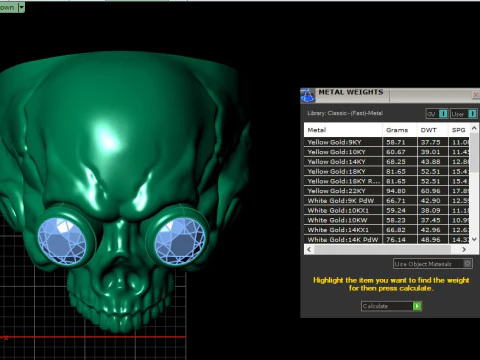Close the Metal Weights panel
Image resolution: width=480 pixels, height=360 pixels.
click(x=476, y=95)
